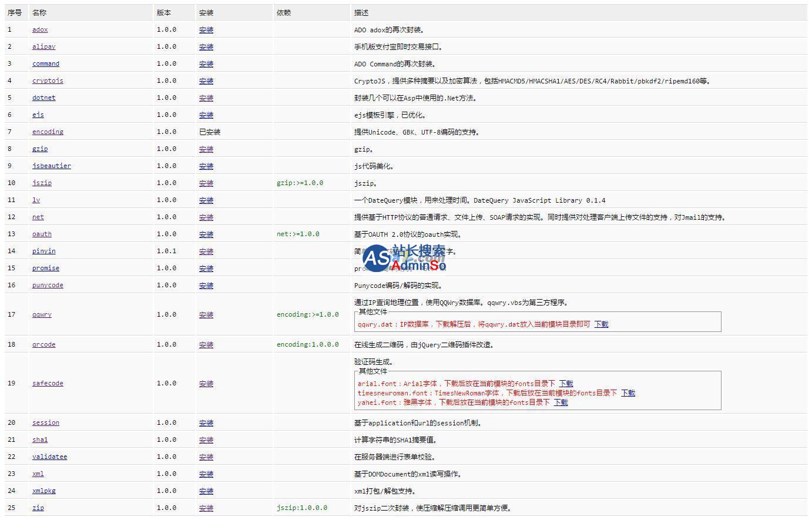Install the validatee module

206,457
